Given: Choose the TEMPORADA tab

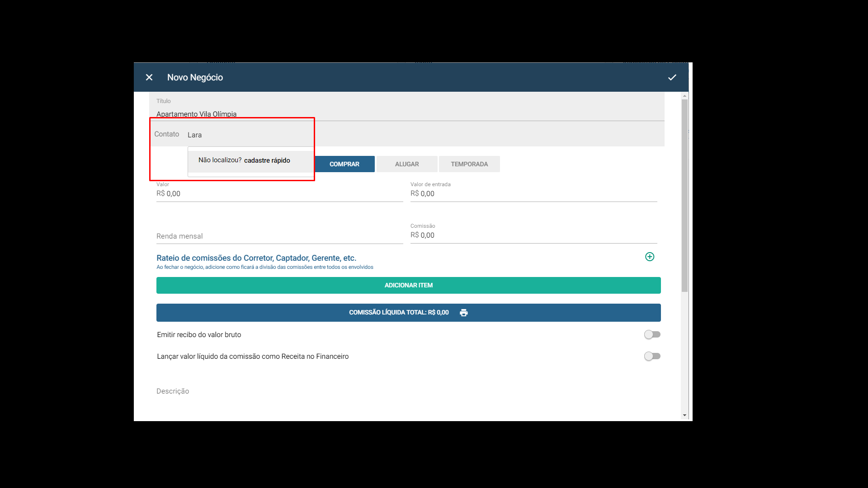Looking at the screenshot, I should (x=469, y=164).
